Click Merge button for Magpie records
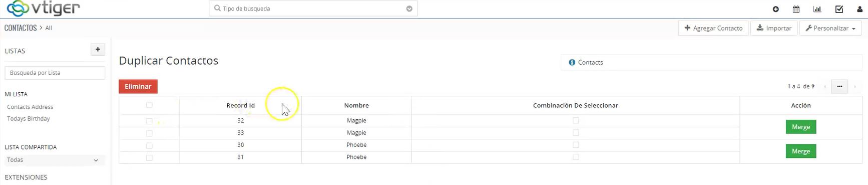The width and height of the screenshot is (868, 185). click(x=801, y=127)
